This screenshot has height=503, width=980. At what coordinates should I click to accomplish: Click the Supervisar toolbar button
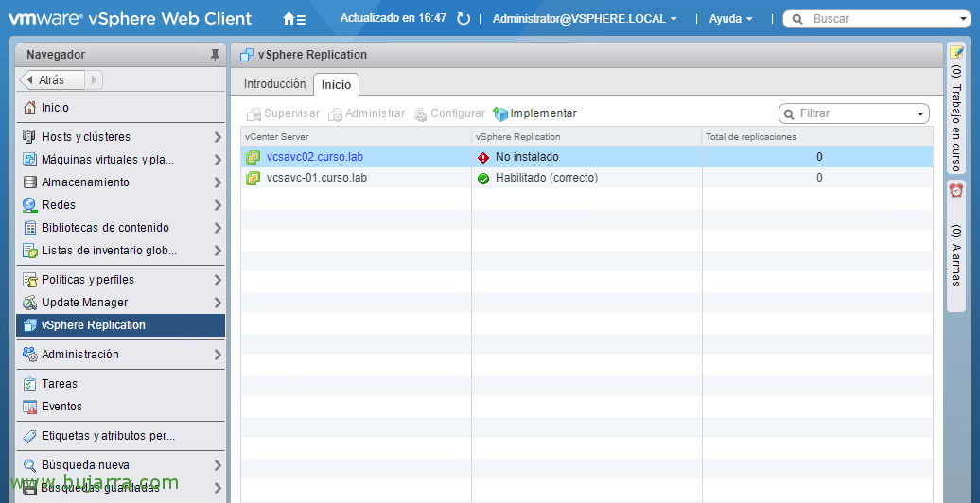click(x=283, y=113)
